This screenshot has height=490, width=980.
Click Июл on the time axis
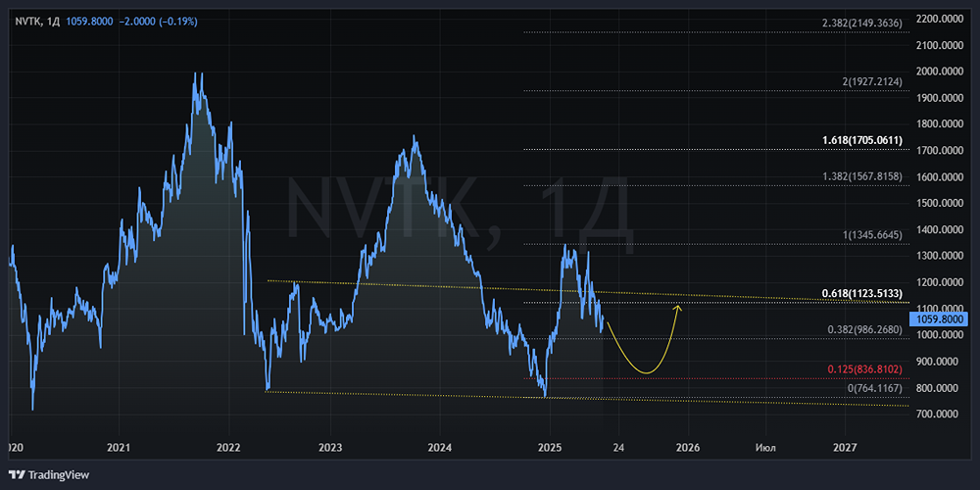point(765,448)
